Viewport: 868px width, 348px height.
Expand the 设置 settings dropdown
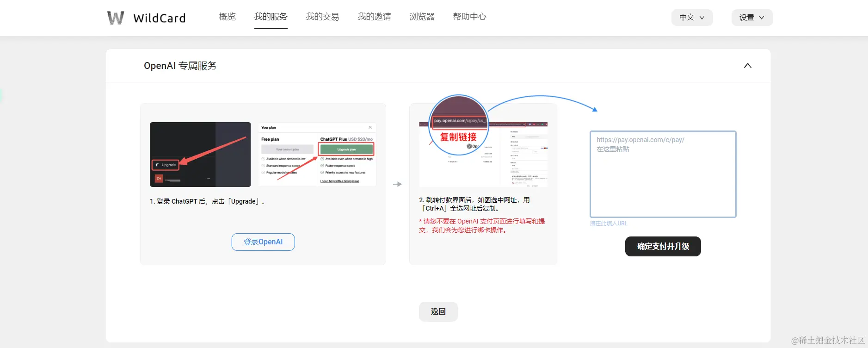click(752, 18)
